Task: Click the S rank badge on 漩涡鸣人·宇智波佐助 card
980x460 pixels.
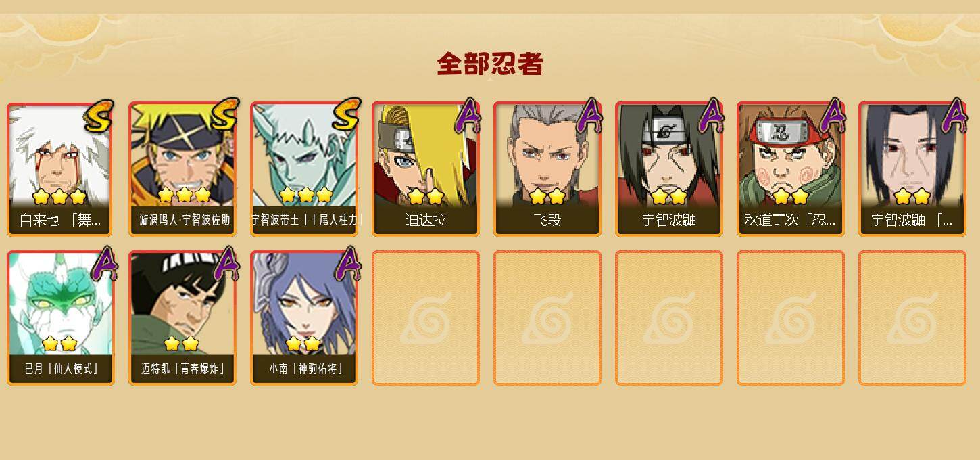Action: pyautogui.click(x=224, y=114)
